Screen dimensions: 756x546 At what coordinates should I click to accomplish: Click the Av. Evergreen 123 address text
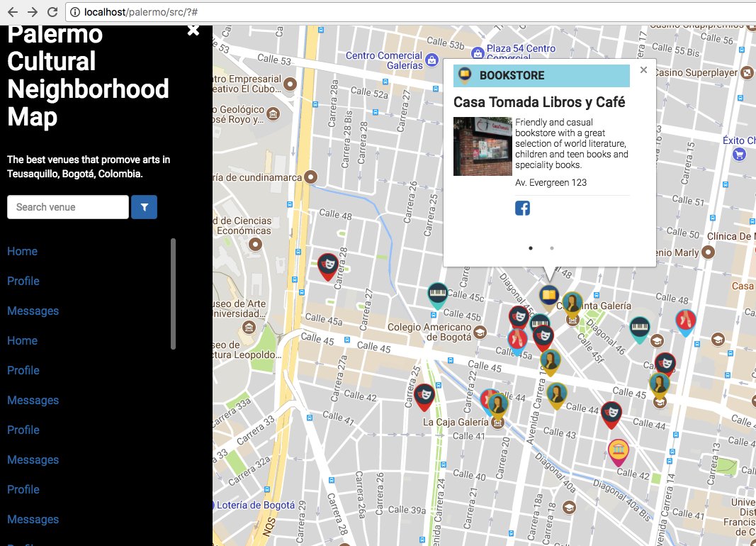(x=551, y=182)
